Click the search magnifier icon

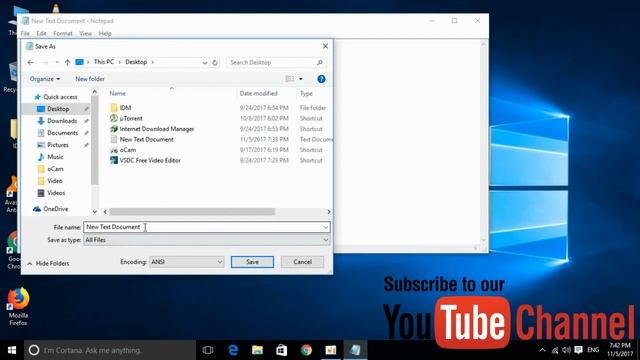coord(320,62)
